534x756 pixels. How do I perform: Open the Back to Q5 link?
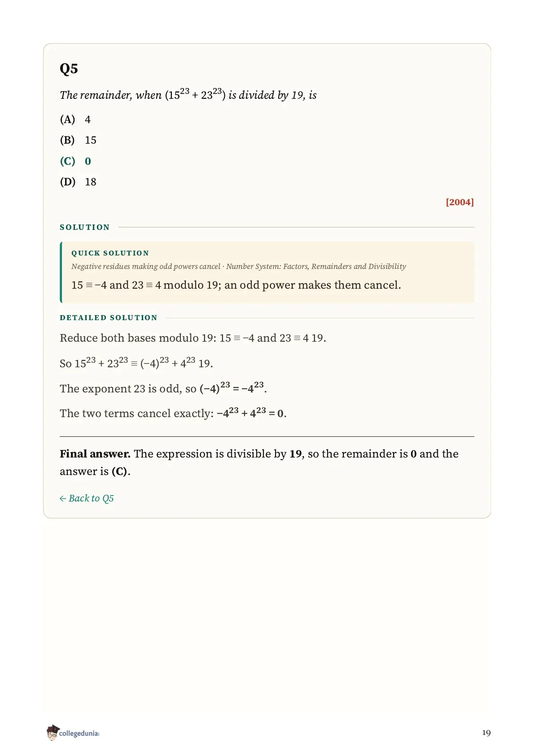[x=87, y=498]
